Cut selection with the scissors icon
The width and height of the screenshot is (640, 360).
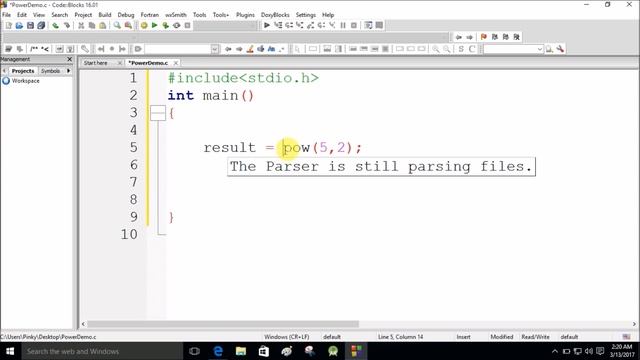coord(81,25)
